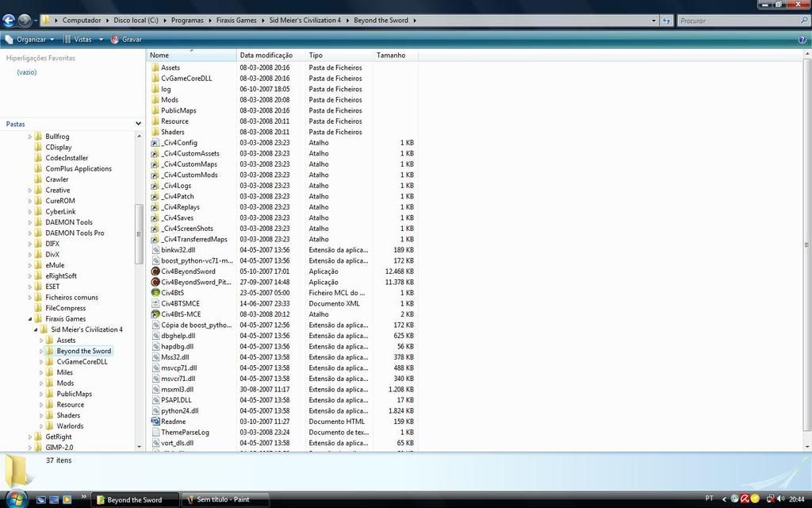Sort by Data modificação column header

pos(270,55)
